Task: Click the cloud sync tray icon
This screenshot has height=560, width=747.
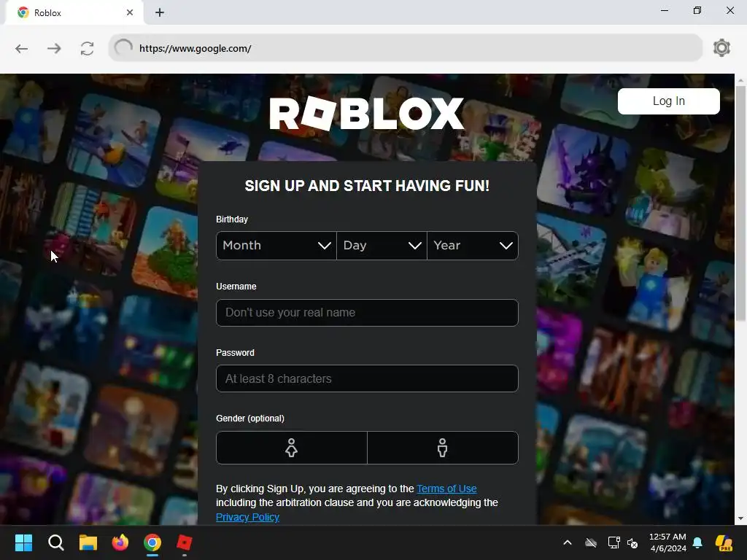Action: 591,542
